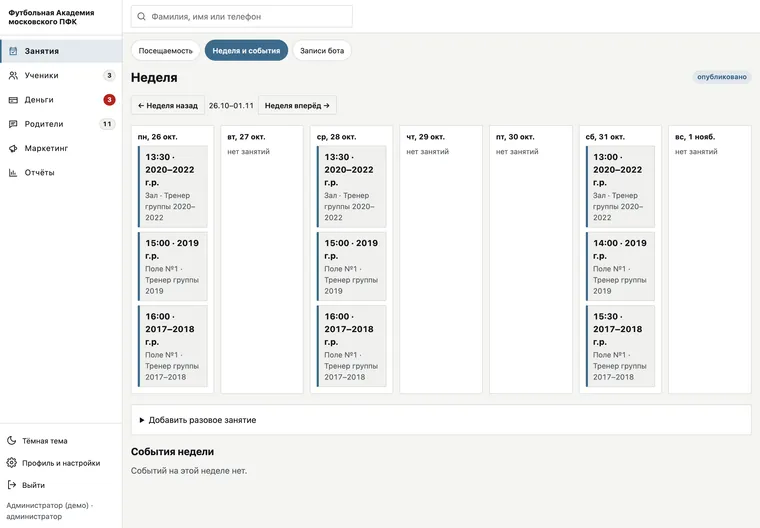Click the gear icon for Профиль и настройки
The image size is (760, 528).
click(x=12, y=463)
